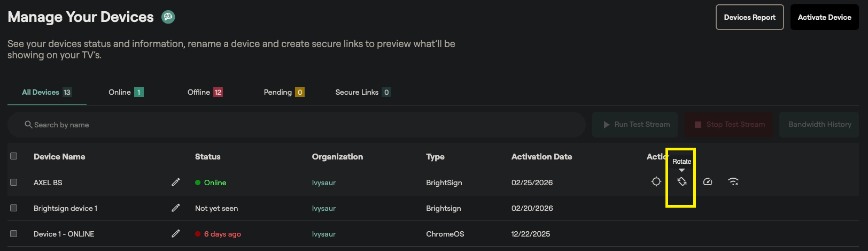Image resolution: width=868 pixels, height=251 pixels.
Task: Click the Bandwidth History button
Action: pos(819,125)
